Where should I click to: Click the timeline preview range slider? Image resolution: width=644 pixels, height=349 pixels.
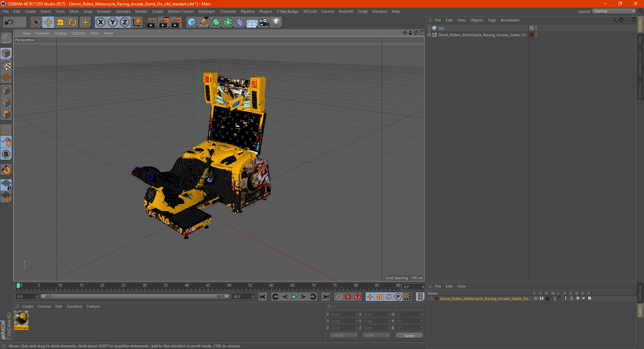pos(135,296)
